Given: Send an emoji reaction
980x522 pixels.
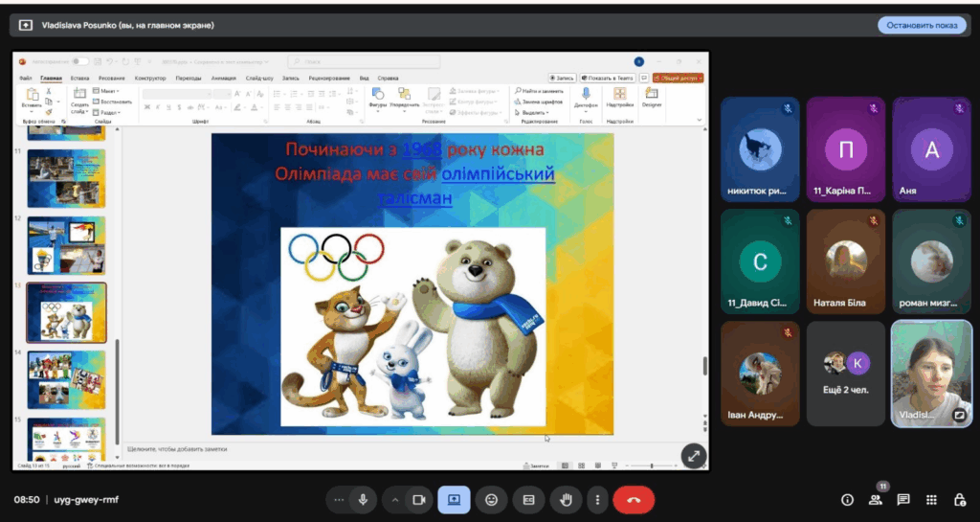Looking at the screenshot, I should pos(491,500).
